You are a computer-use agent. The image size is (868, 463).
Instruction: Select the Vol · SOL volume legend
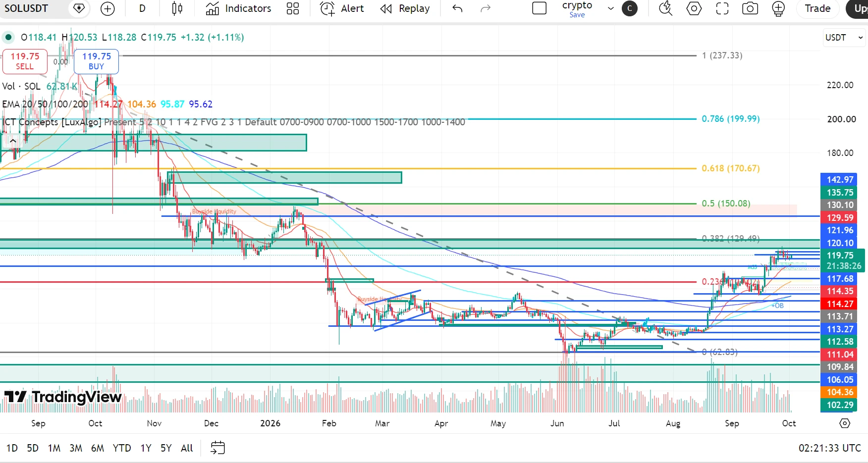(x=21, y=86)
